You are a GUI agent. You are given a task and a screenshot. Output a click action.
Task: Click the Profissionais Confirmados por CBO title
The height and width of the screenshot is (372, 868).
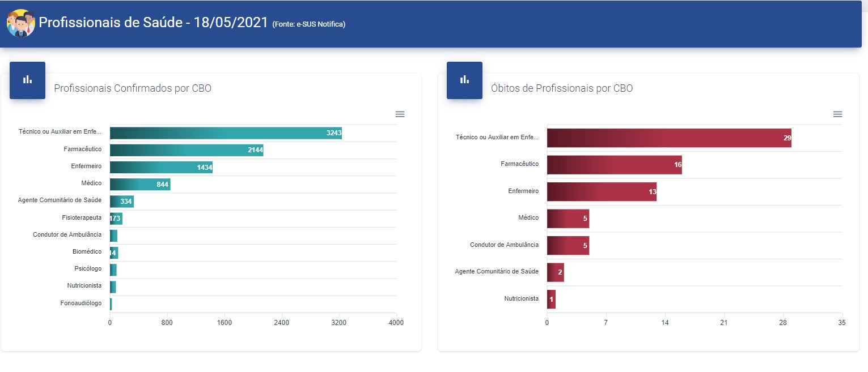(133, 88)
